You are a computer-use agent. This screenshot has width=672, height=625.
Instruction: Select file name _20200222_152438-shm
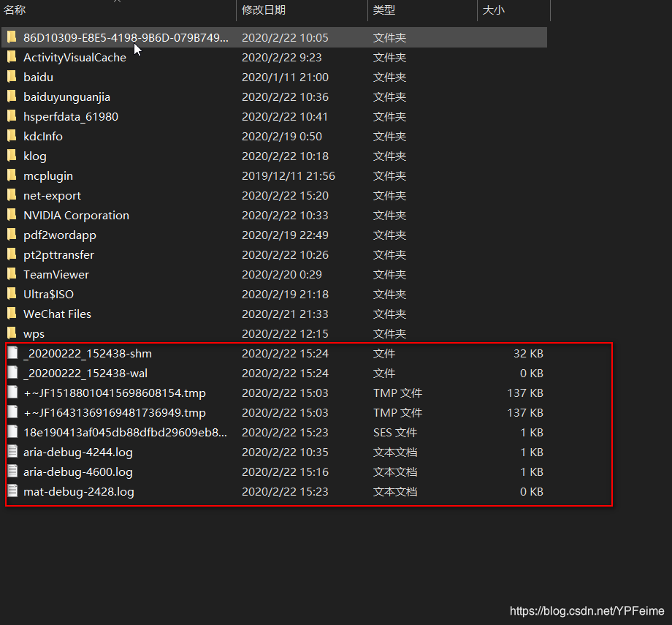coord(88,354)
